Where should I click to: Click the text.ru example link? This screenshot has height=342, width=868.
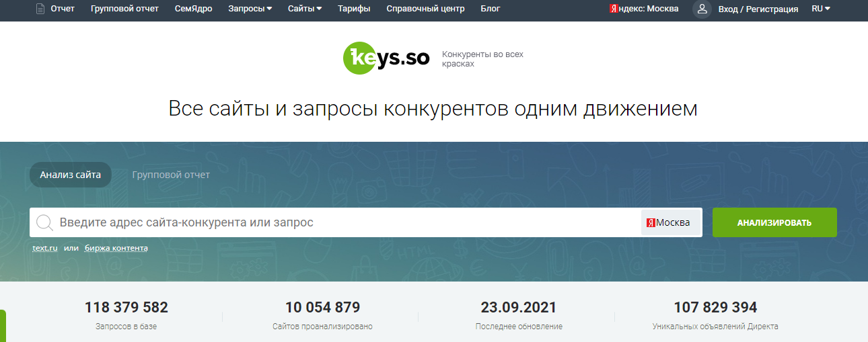[45, 249]
